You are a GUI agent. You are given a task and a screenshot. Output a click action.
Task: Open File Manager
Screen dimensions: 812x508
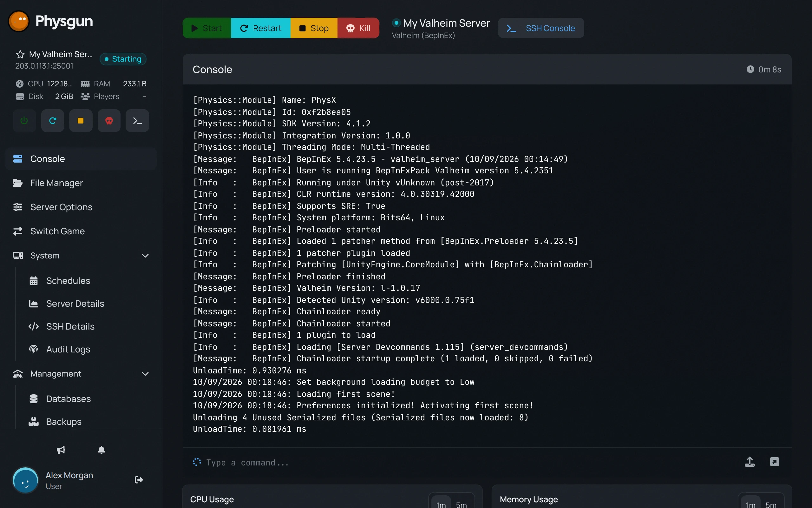(81, 183)
